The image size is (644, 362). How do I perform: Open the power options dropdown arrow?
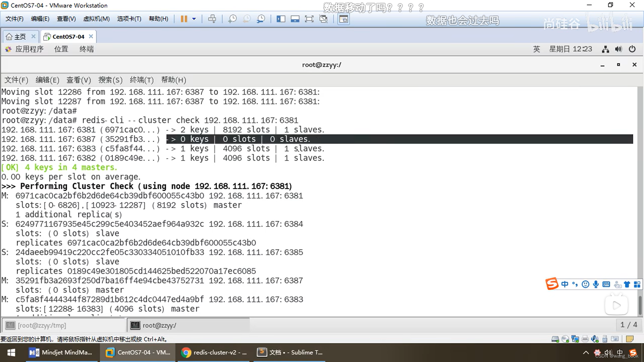coord(194,19)
